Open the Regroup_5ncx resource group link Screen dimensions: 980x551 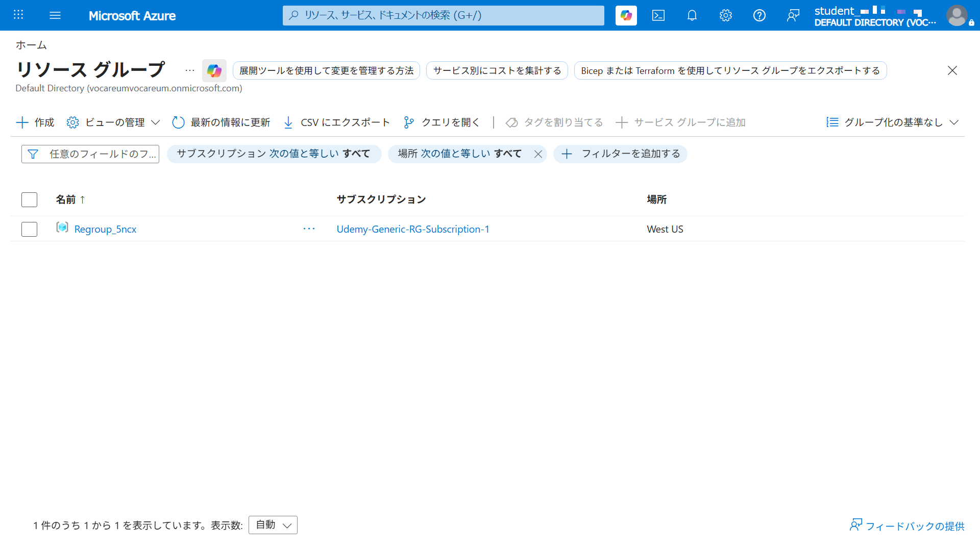click(x=105, y=229)
